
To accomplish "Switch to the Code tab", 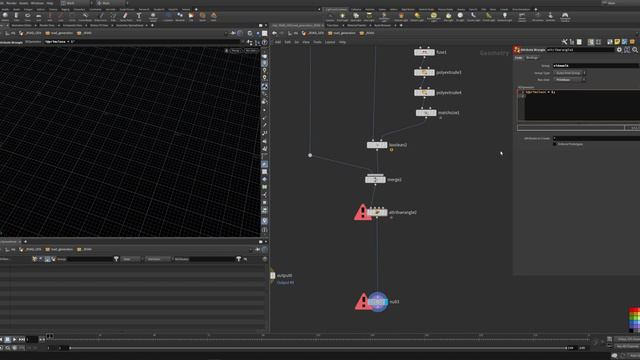I will 518,58.
